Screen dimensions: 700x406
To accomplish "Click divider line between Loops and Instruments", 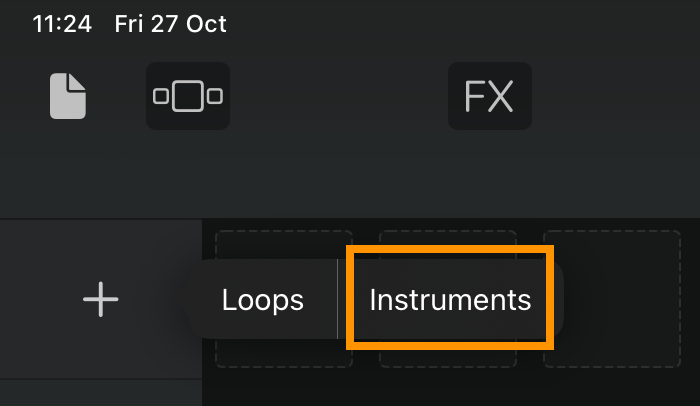I will (338, 299).
